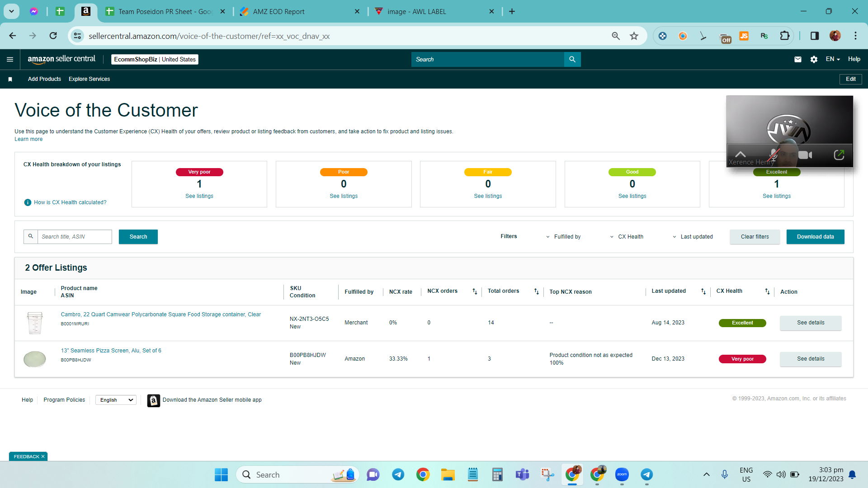This screenshot has width=868, height=488.
Task: Switch to image - AWL LABEL tab
Action: (x=434, y=11)
